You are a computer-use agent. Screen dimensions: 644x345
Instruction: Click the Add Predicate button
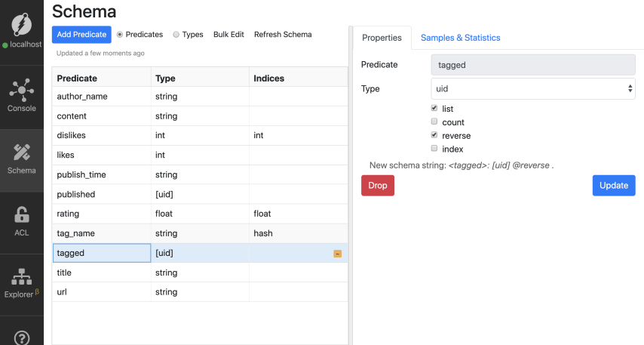tap(81, 35)
